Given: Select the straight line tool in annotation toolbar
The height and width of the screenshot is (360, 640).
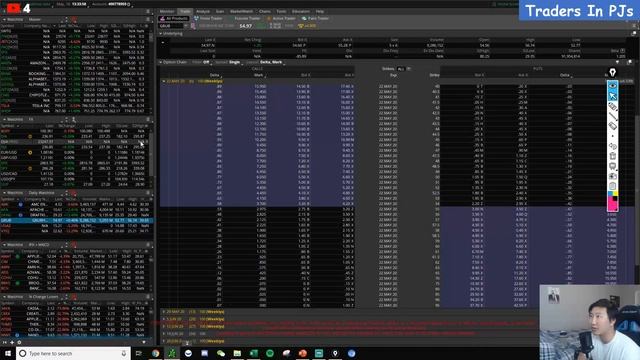Looking at the screenshot, I should tap(613, 116).
